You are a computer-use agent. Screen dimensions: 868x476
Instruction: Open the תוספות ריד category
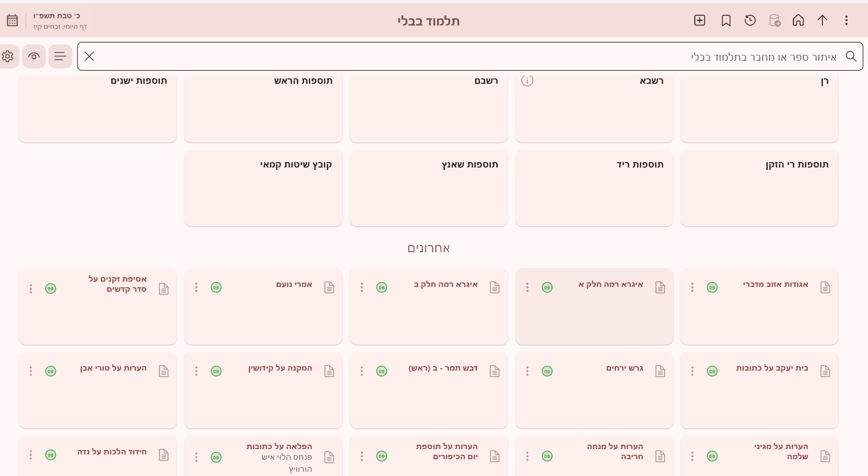click(x=594, y=188)
